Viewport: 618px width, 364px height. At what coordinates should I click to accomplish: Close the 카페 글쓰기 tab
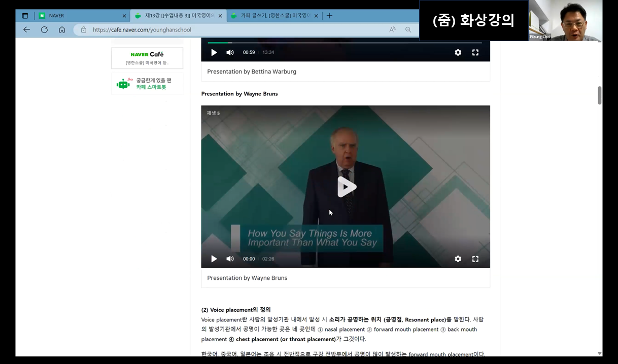point(316,16)
